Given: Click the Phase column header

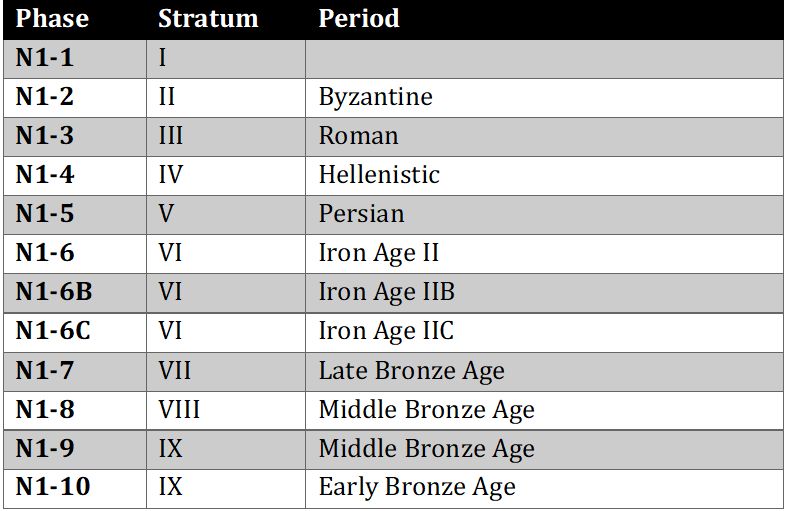Looking at the screenshot, I should [x=52, y=19].
